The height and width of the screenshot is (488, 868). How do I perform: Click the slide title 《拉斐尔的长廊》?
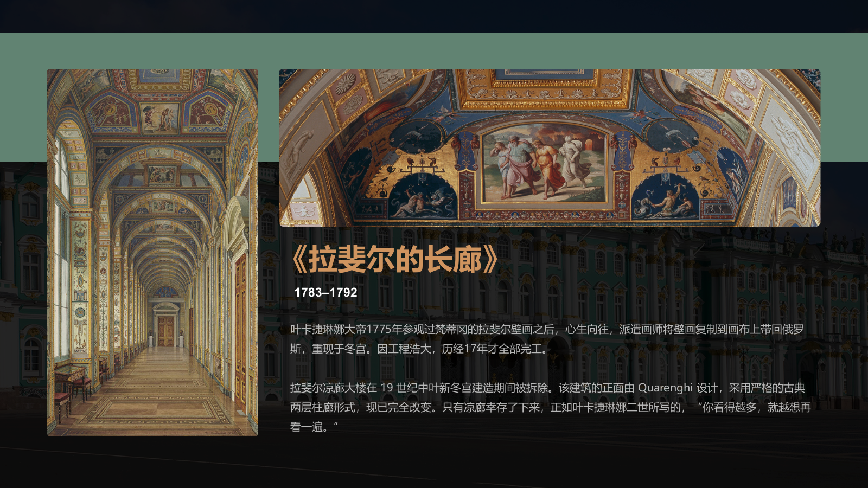point(396,259)
